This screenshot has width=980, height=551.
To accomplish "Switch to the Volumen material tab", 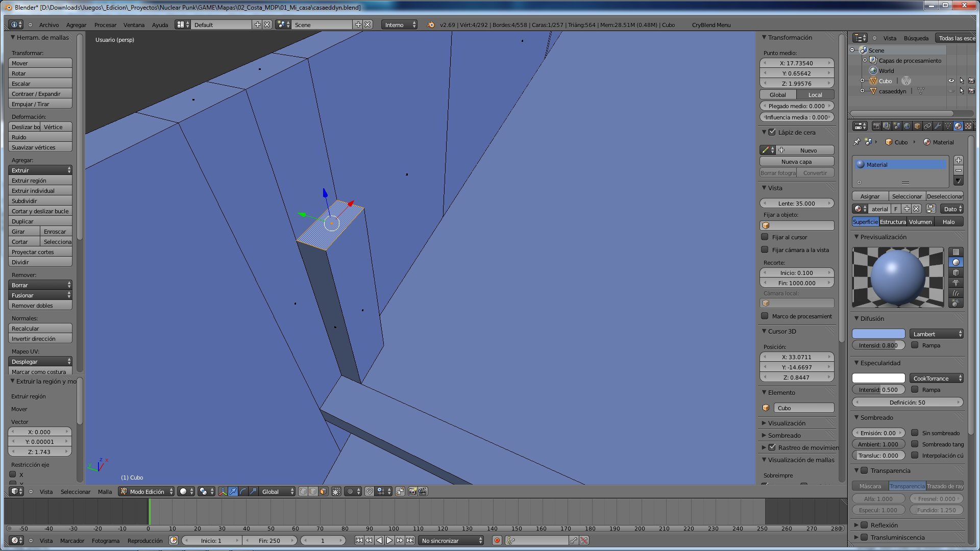I will click(x=920, y=221).
